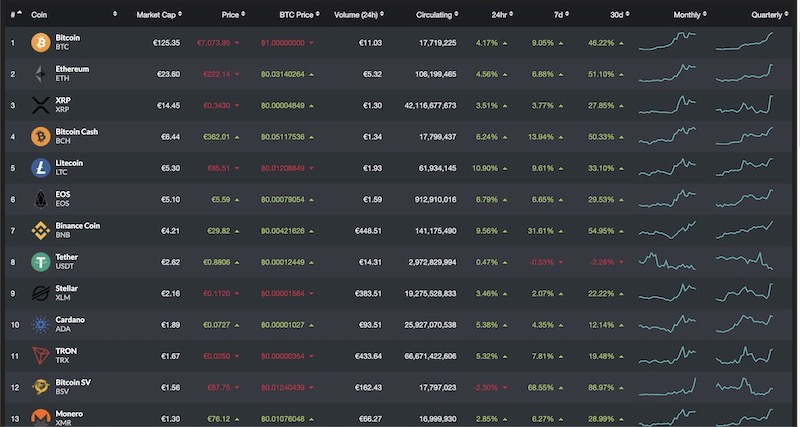Click the Bitcoin Cash logo icon

tap(41, 136)
